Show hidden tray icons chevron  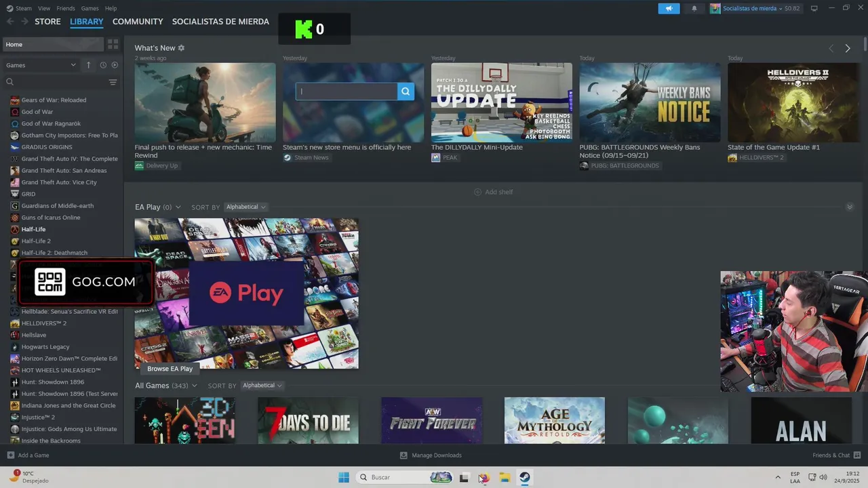pyautogui.click(x=778, y=477)
